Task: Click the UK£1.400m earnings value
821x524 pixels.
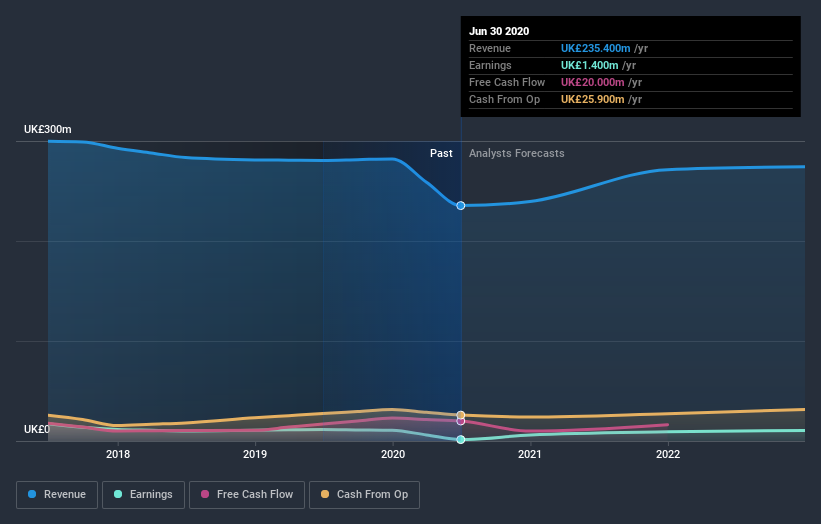Action: [590, 65]
